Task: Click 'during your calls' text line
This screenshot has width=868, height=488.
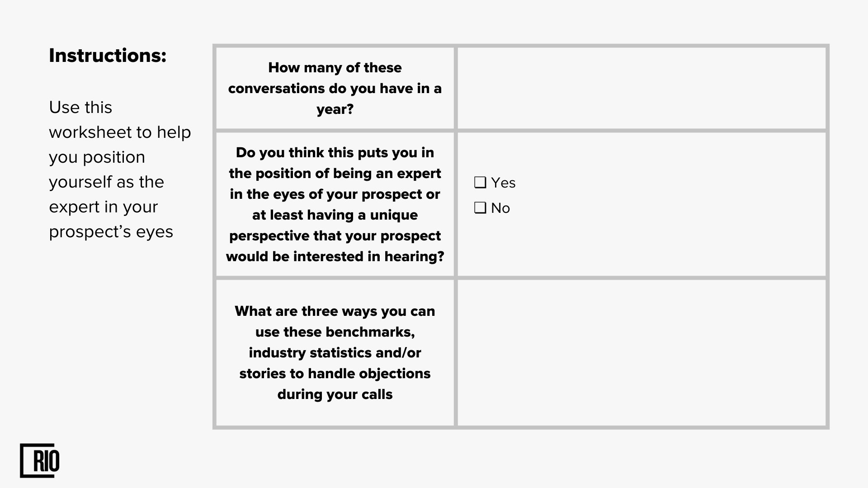Action: coord(335,394)
